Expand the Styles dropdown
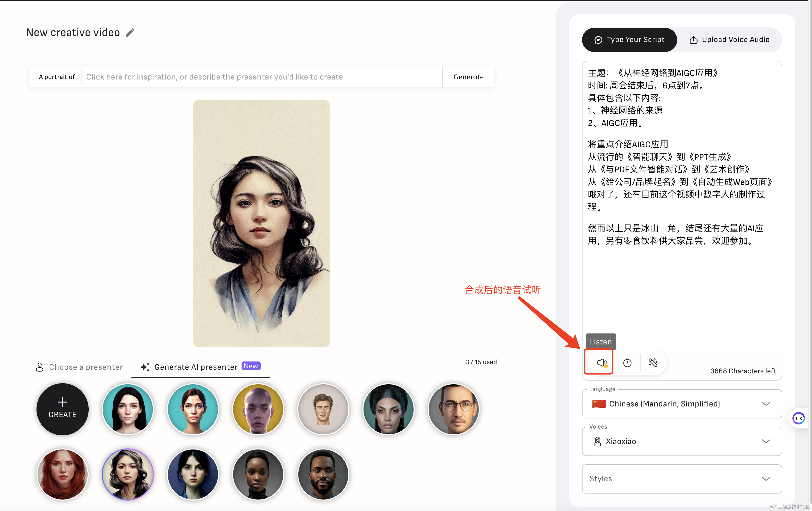The height and width of the screenshot is (511, 812). 682,479
